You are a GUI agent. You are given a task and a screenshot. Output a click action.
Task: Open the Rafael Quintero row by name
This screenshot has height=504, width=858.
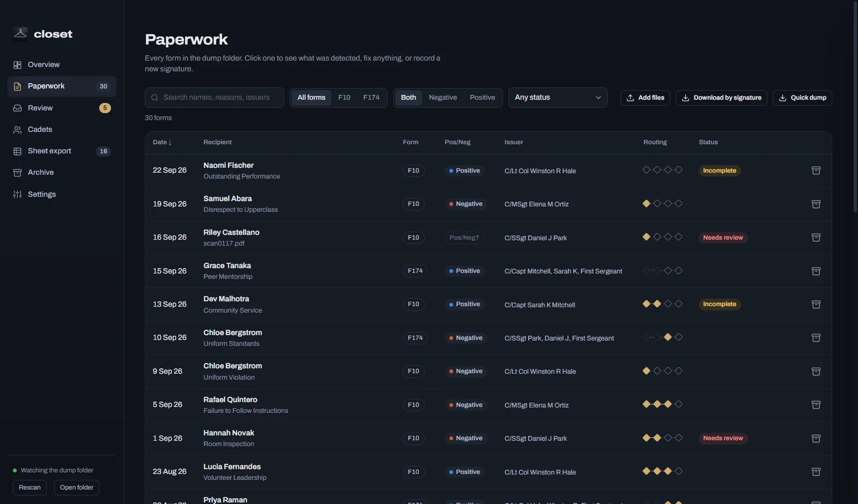point(230,399)
